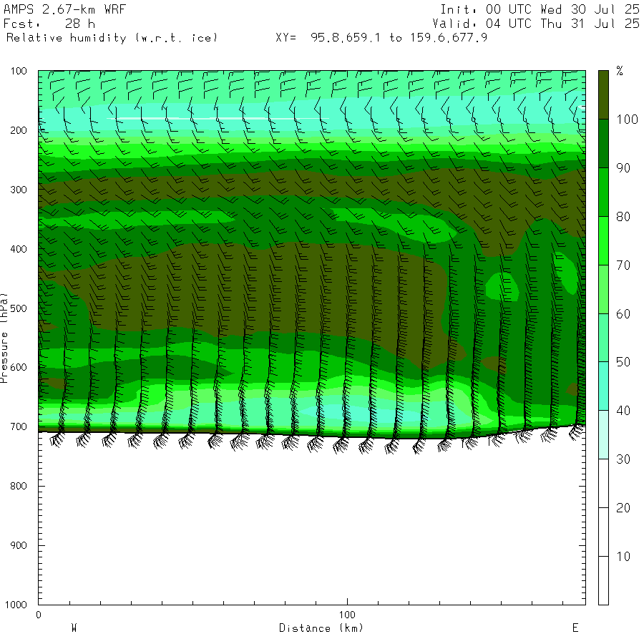
Task: Click the colorbar "50" percent label
Action: coord(623,362)
